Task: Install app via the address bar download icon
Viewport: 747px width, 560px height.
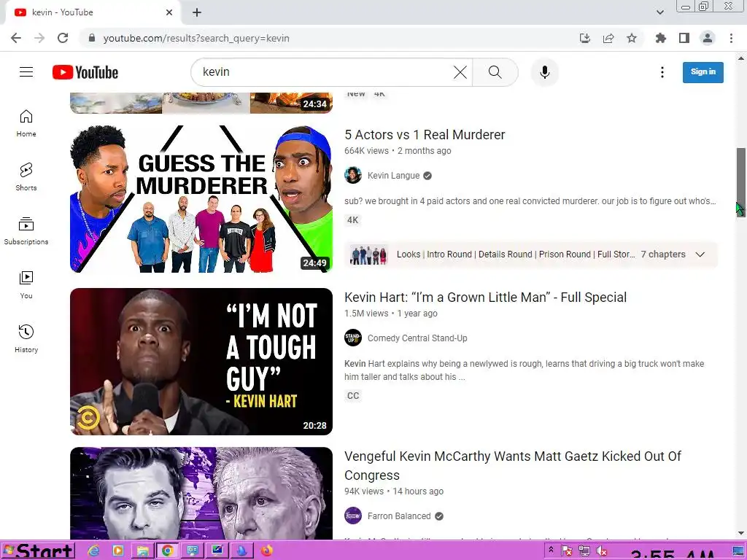Action: tap(585, 38)
